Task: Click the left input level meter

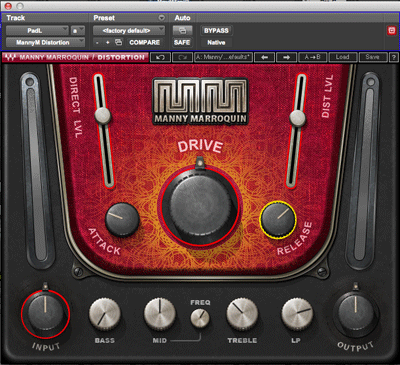Action: (x=37, y=170)
